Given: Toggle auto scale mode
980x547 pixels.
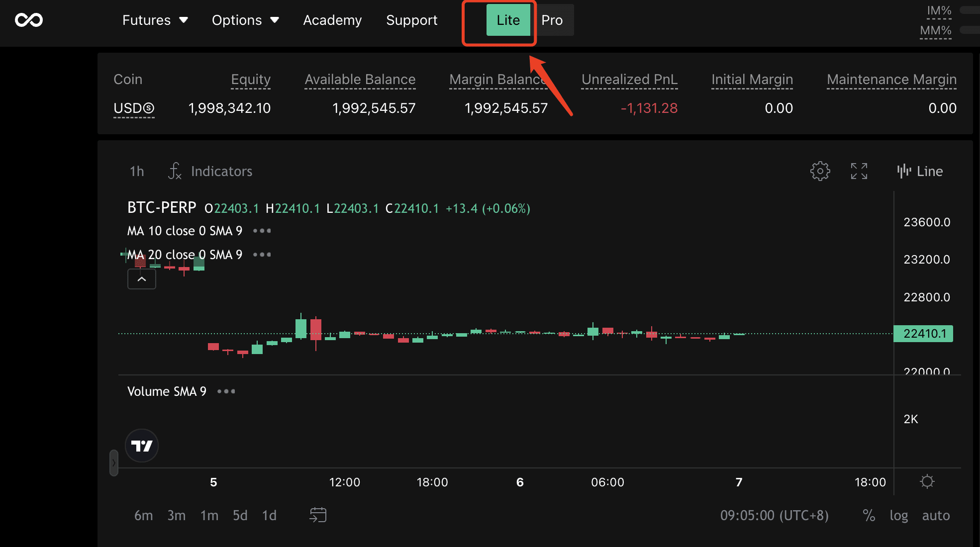Looking at the screenshot, I should (x=936, y=515).
